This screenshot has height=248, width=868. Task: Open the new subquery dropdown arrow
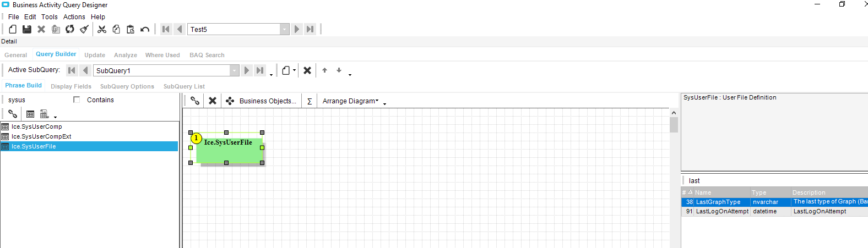tap(295, 70)
